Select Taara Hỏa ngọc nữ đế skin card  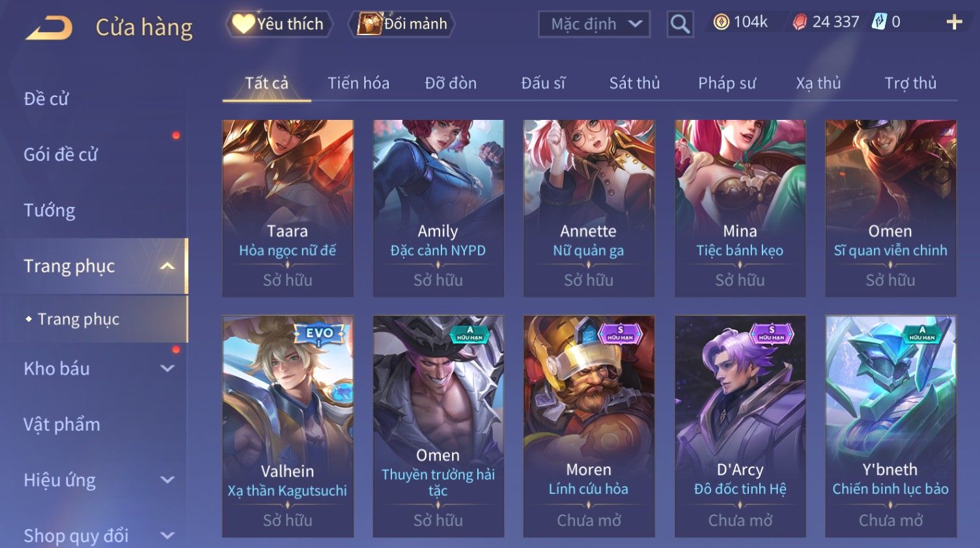[288, 208]
